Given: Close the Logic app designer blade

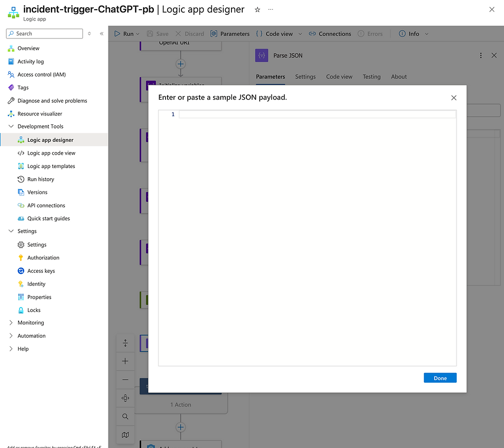Looking at the screenshot, I should pyautogui.click(x=492, y=10).
